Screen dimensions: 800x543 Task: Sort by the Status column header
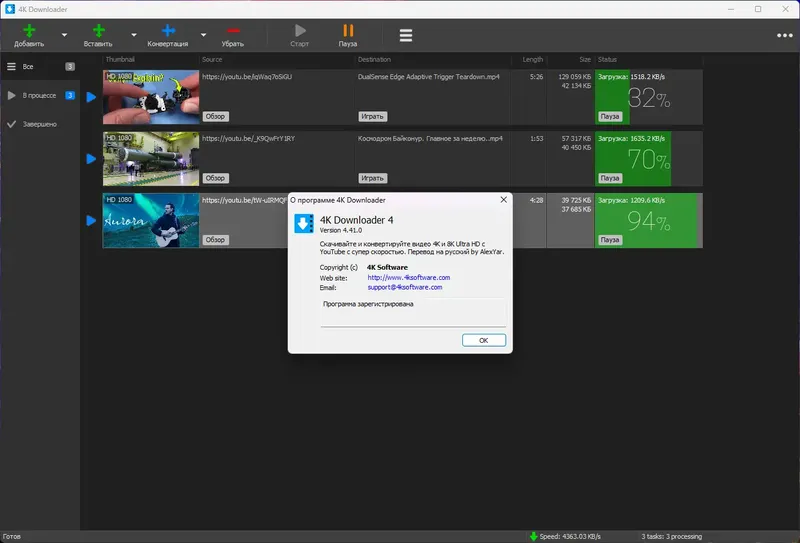[x=607, y=59]
